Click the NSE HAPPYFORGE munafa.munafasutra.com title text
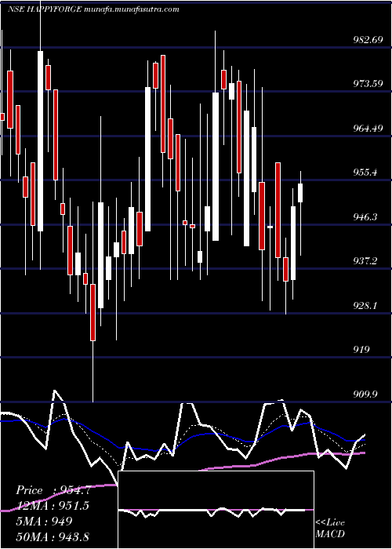392x549 pixels. pos(93,9)
